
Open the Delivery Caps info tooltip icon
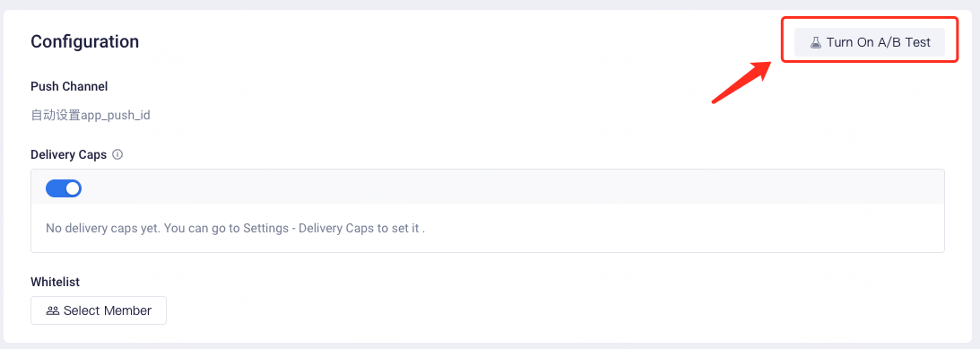[x=117, y=154]
